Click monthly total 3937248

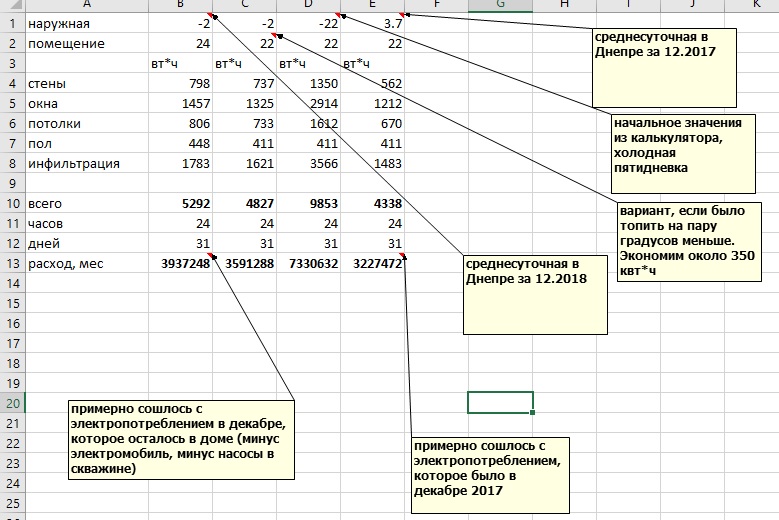(x=180, y=263)
